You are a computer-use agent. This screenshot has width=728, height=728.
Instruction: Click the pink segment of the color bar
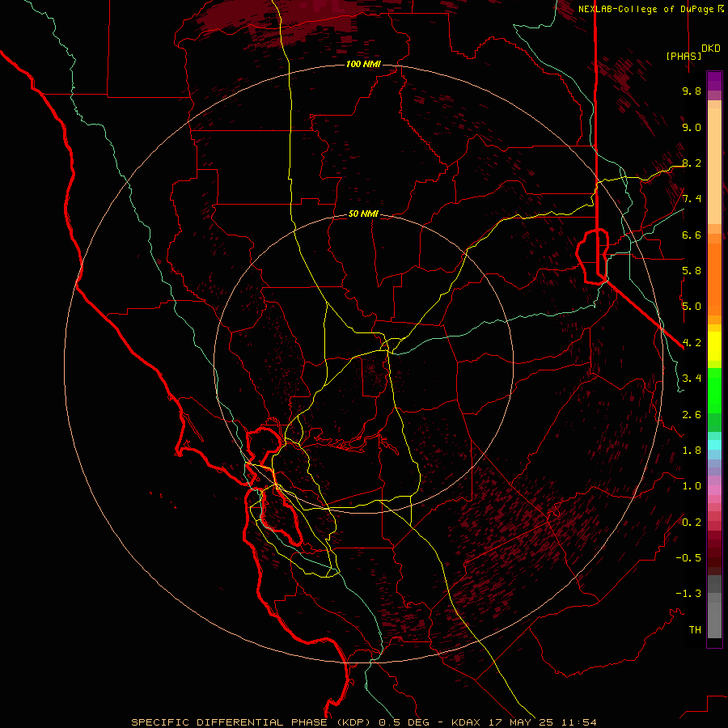click(x=714, y=490)
